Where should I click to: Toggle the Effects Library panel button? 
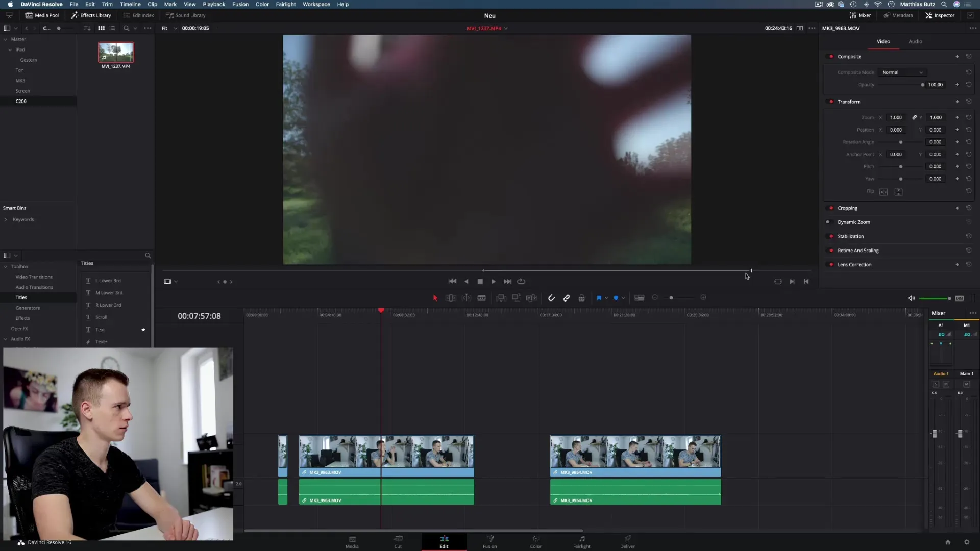pyautogui.click(x=91, y=15)
